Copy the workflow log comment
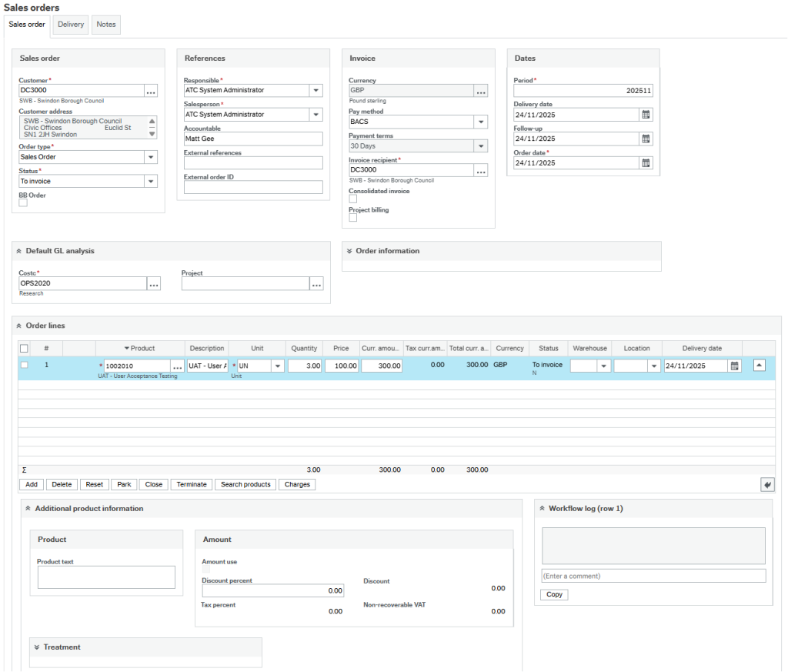 tap(553, 594)
